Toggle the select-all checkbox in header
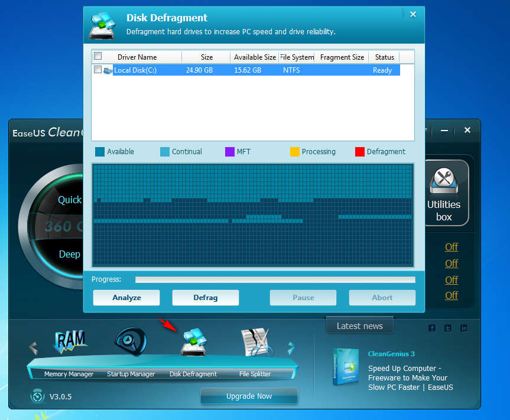Viewport: 510px width, 420px height. click(x=98, y=57)
